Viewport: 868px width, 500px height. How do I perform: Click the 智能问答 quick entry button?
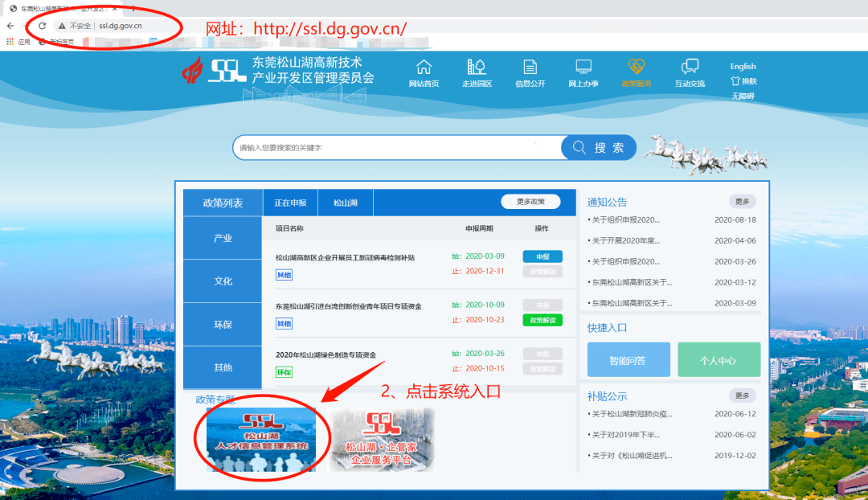click(628, 360)
